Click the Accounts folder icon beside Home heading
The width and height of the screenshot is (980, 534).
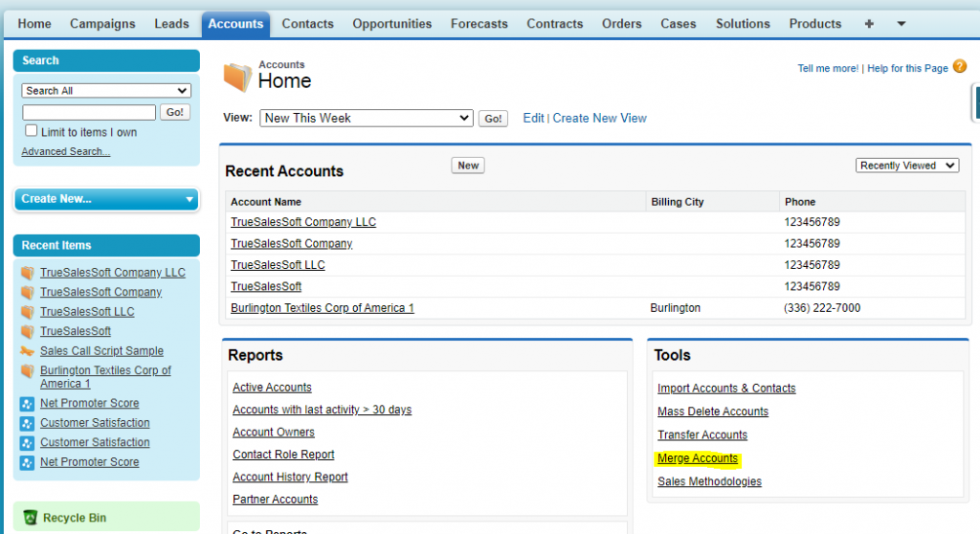(237, 77)
